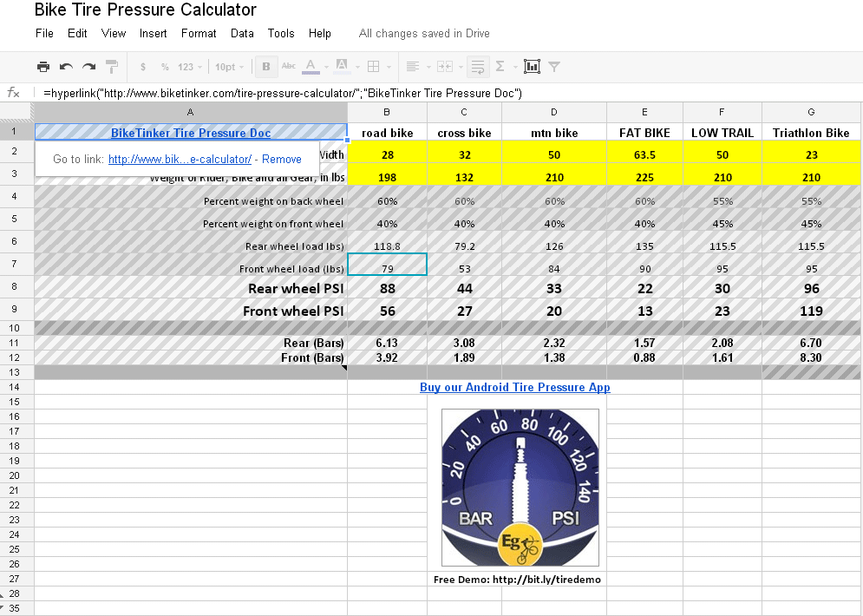Open the Tools menu

coord(281,34)
